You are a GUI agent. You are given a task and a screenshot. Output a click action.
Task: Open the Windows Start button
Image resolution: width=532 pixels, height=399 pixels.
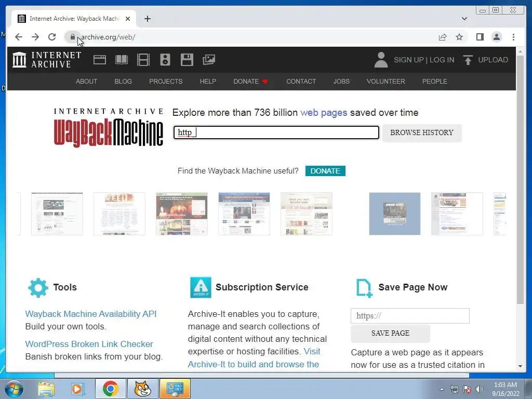click(14, 389)
